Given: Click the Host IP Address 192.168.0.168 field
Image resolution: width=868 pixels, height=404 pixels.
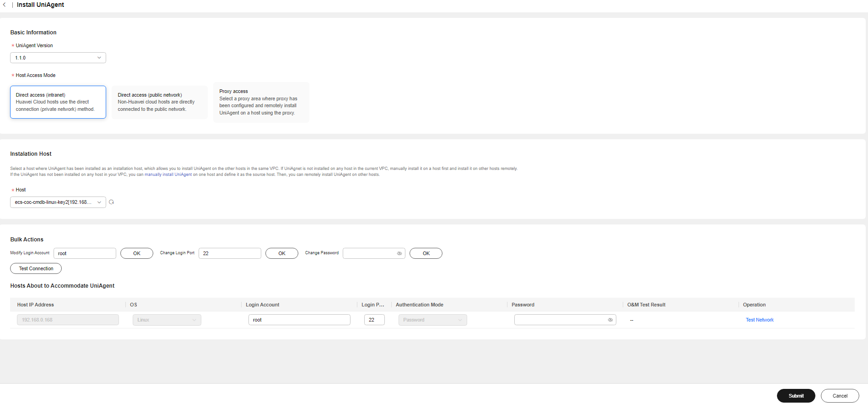Looking at the screenshot, I should 68,320.
